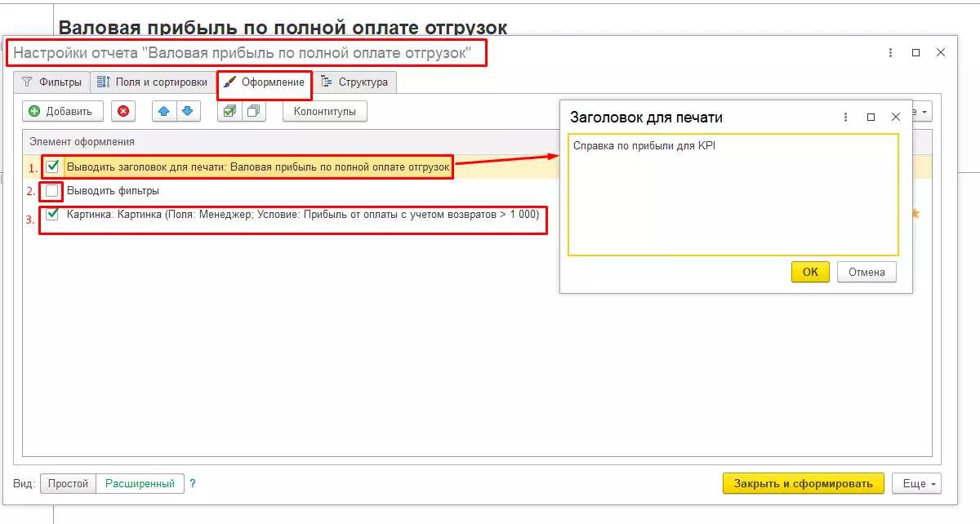Click the Элемент оформления column header

click(82, 142)
